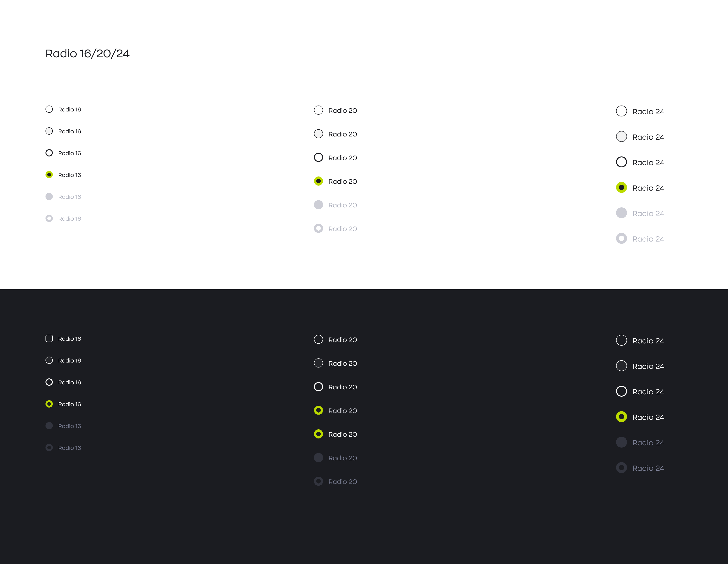Click dim ringed disabled Radio 20 in dark theme
Viewport: 728px width, 564px height.
point(318,481)
